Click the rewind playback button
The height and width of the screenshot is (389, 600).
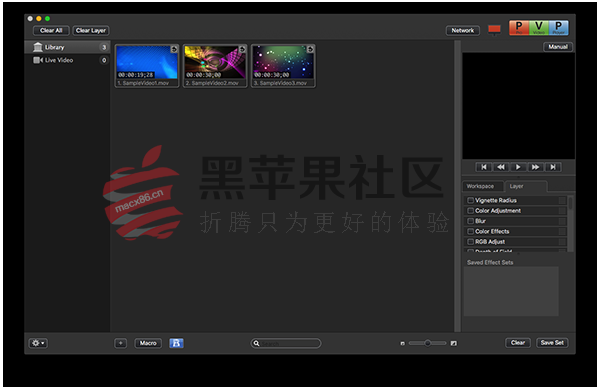[x=501, y=167]
